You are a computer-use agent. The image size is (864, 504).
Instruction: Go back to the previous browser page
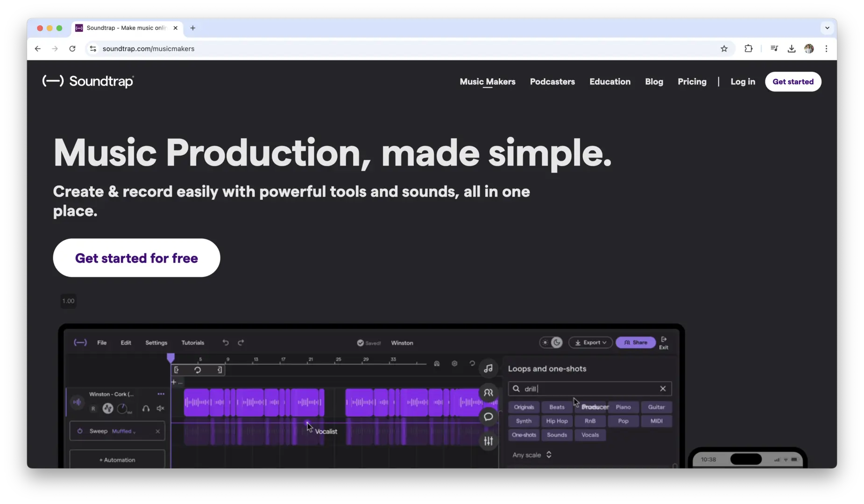[38, 49]
